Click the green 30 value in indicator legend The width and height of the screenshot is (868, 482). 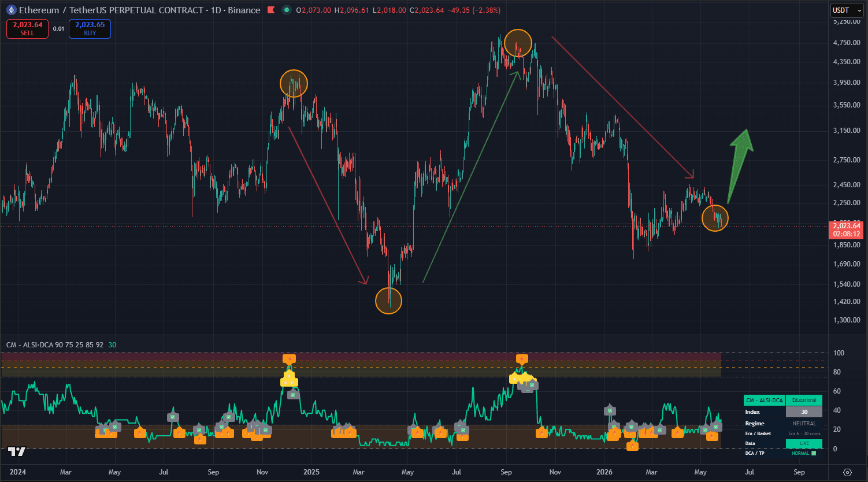click(112, 345)
